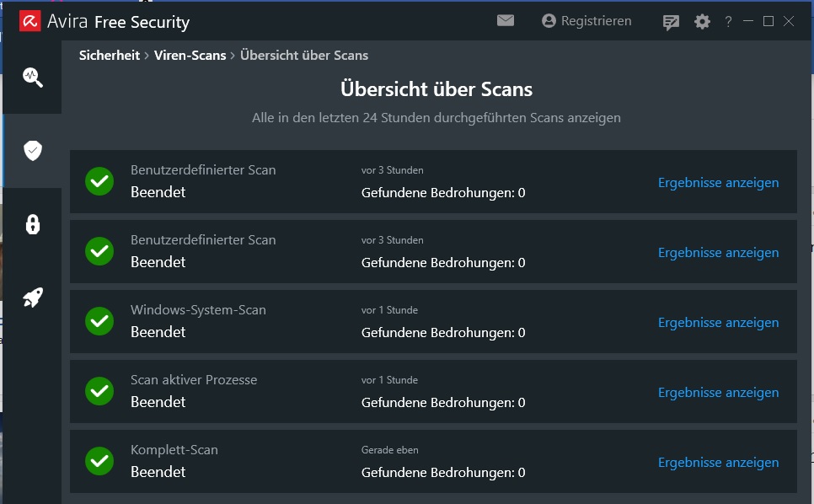Viewport: 814px width, 504px height.
Task: Open the Privacy padlock sidebar icon
Action: (32, 224)
